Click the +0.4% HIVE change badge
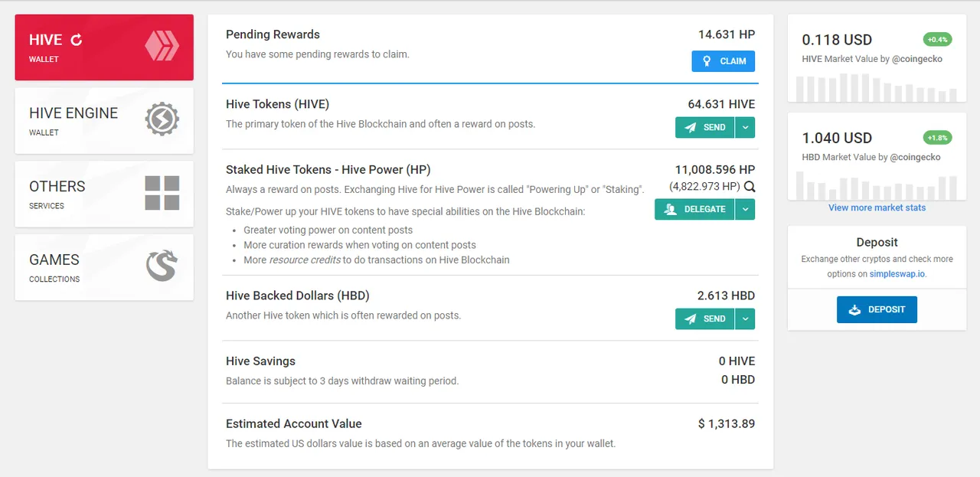This screenshot has width=980, height=477. point(938,39)
